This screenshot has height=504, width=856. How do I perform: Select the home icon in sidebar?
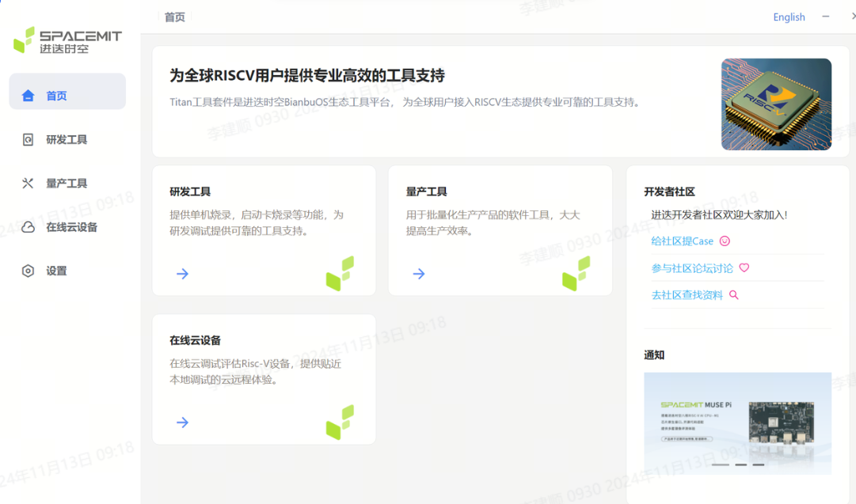28,96
